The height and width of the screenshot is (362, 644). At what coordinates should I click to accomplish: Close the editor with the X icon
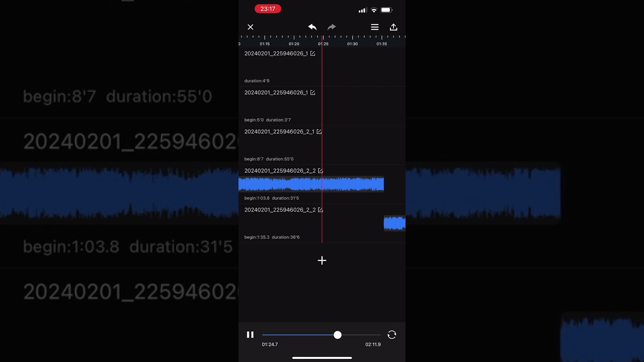(x=251, y=27)
